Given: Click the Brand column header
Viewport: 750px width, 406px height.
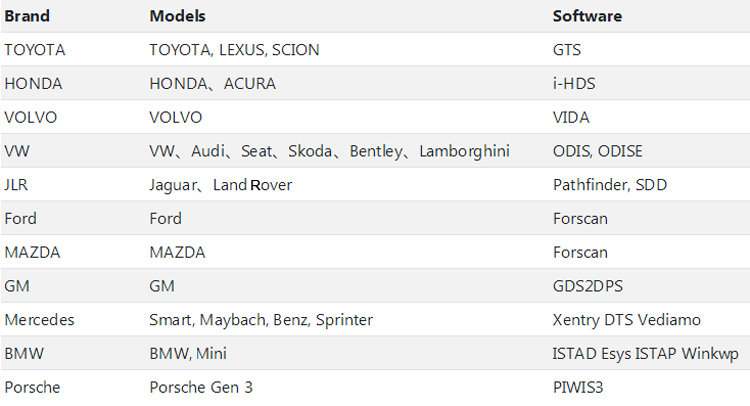Looking at the screenshot, I should 27,16.
